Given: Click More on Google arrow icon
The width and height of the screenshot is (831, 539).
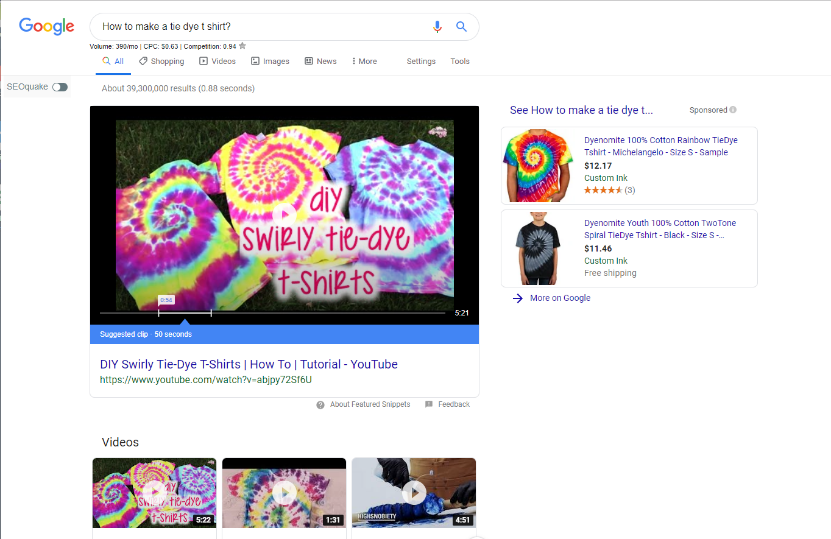Looking at the screenshot, I should click(x=518, y=298).
